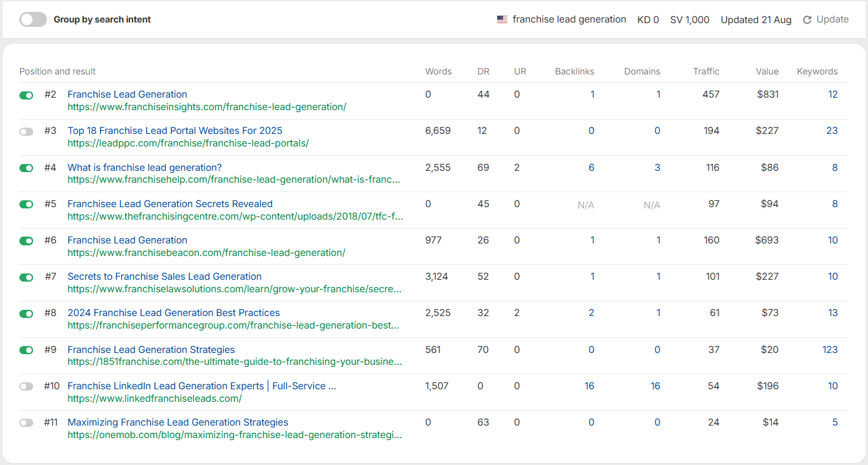868x465 pixels.
Task: Click the leadppc.com franchise-lead-portals URL
Action: click(x=188, y=143)
